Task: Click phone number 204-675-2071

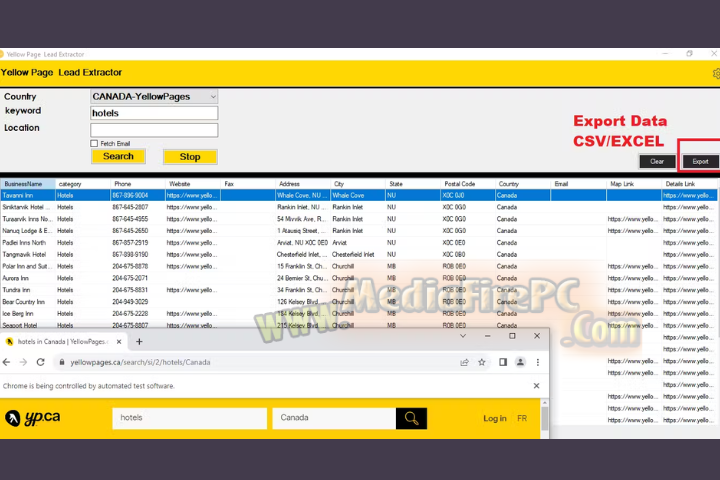Action: pyautogui.click(x=130, y=278)
